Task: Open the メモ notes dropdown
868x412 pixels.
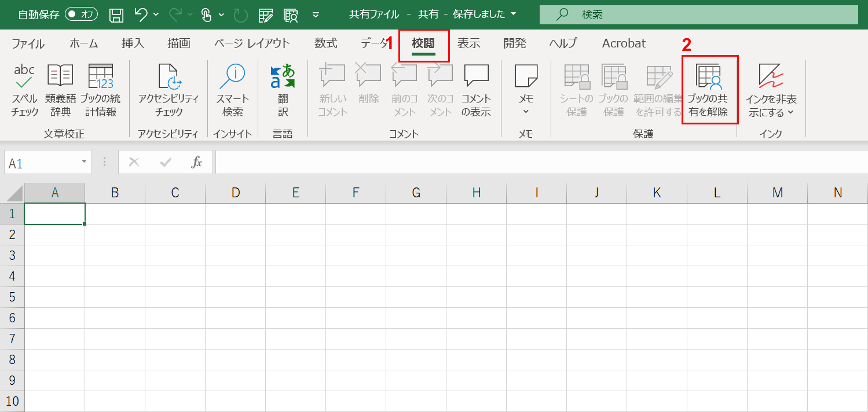Action: [x=526, y=112]
